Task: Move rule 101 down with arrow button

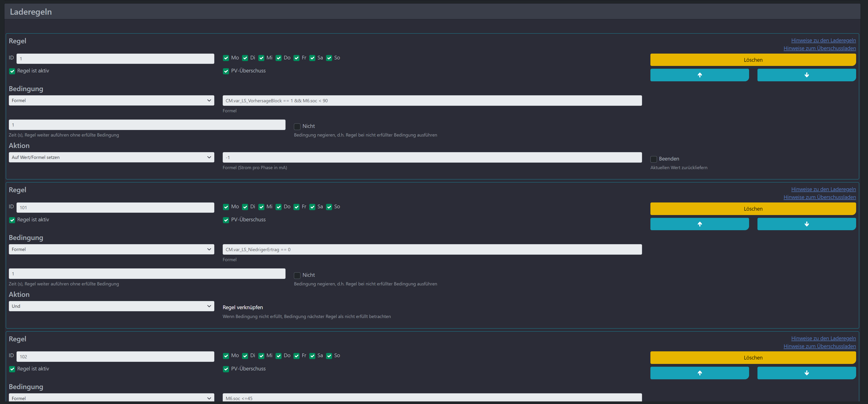Action: pos(806,224)
